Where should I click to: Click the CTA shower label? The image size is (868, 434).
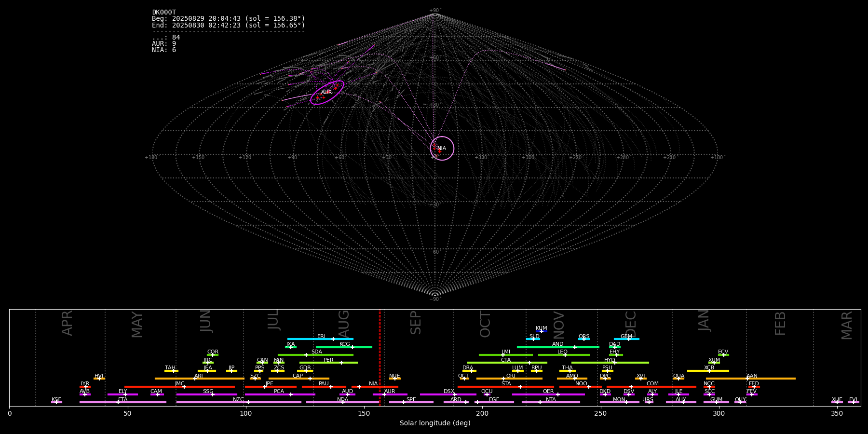(x=506, y=360)
